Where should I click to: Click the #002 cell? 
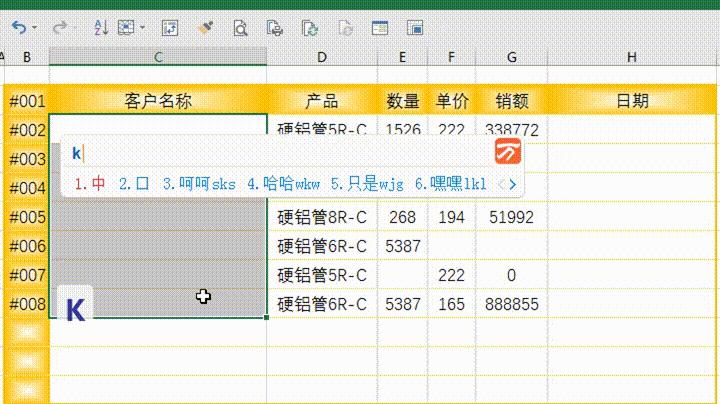[27, 130]
